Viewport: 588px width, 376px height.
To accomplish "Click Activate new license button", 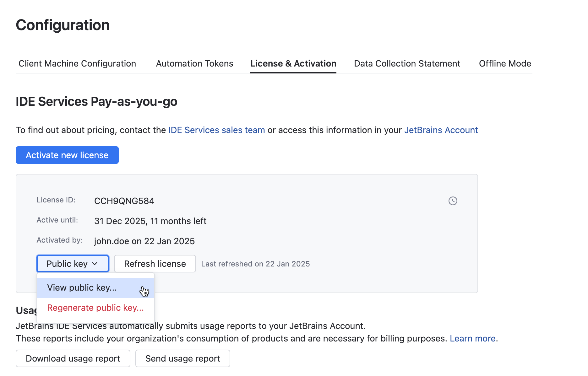I will click(67, 155).
